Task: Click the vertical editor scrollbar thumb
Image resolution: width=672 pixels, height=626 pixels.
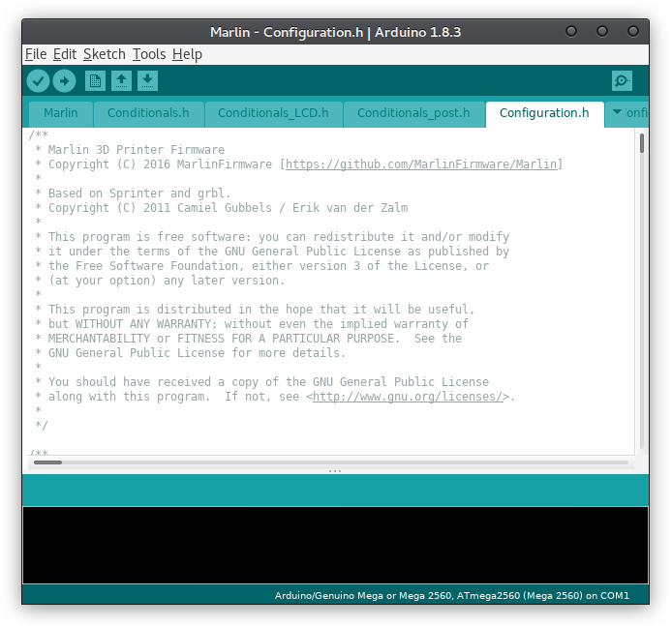Action: (642, 143)
